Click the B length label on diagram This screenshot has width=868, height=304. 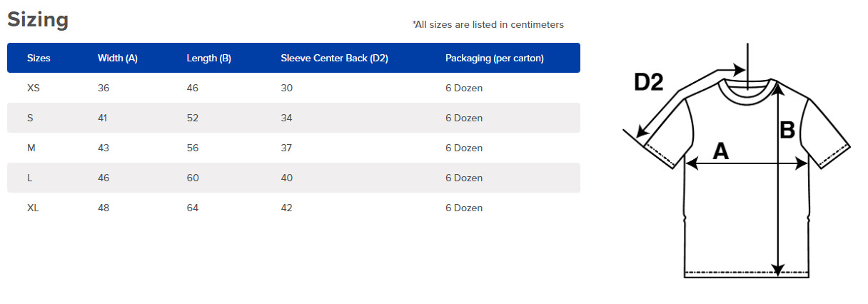click(x=787, y=131)
